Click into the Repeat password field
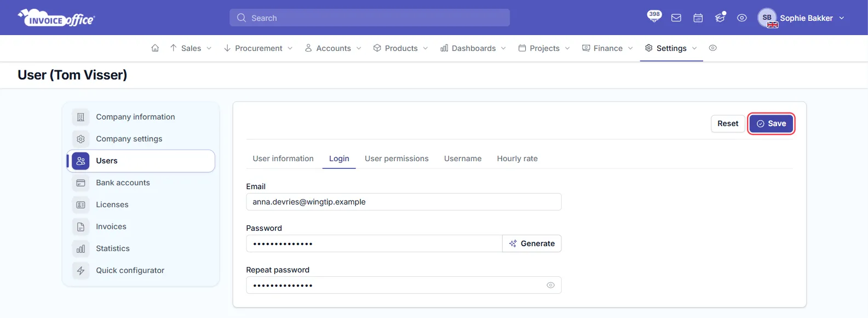The width and height of the screenshot is (868, 318). point(404,285)
